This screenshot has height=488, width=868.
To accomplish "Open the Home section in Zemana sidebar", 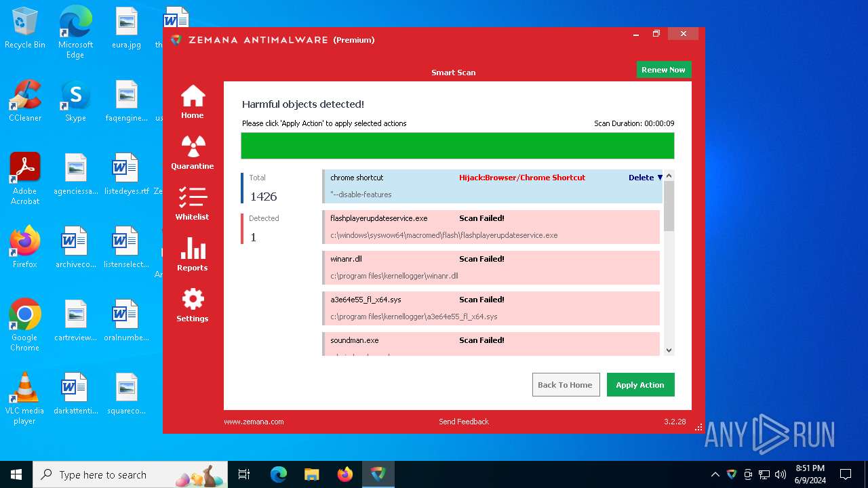I will (193, 102).
